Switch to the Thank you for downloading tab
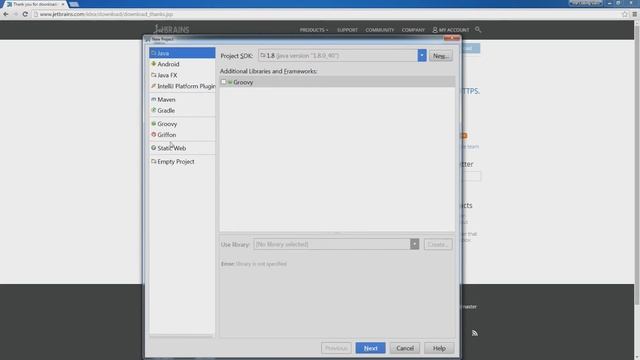This screenshot has height=360, width=640. (36, 4)
